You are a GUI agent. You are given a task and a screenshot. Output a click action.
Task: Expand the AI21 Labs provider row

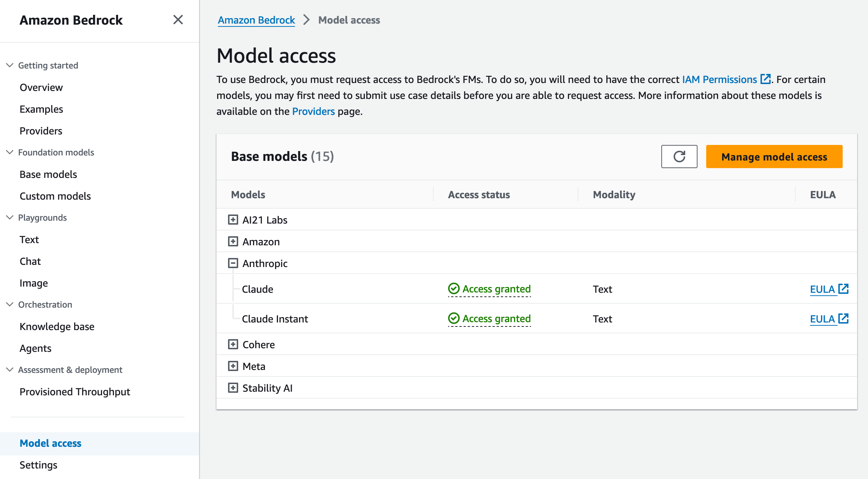[233, 220]
